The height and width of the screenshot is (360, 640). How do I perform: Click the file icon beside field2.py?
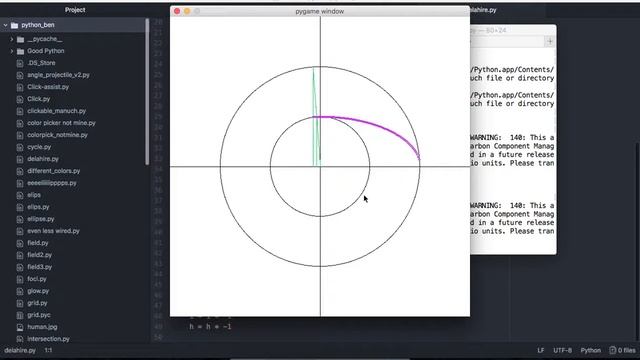(20, 255)
